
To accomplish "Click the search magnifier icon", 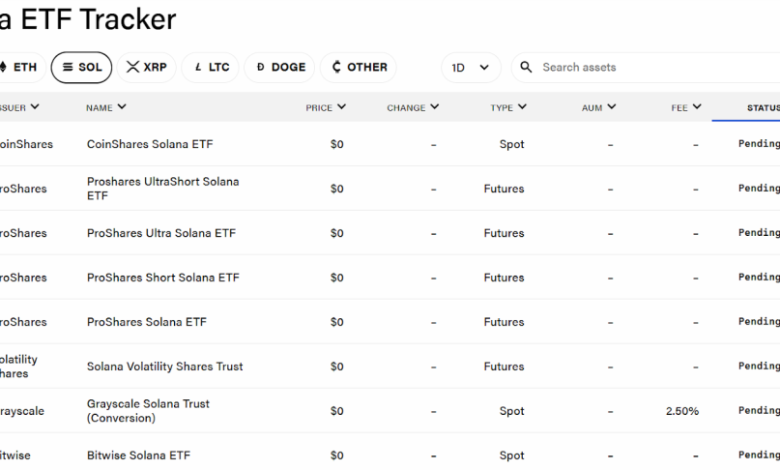I will 526,67.
